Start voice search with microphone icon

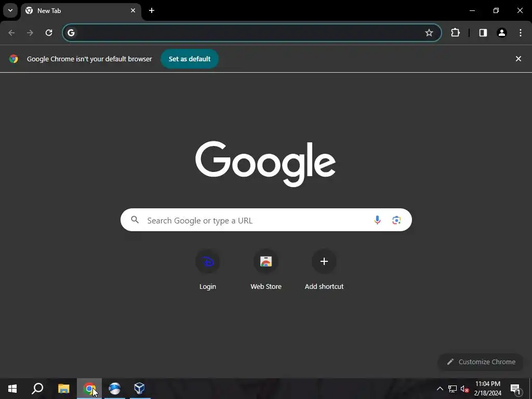377,220
